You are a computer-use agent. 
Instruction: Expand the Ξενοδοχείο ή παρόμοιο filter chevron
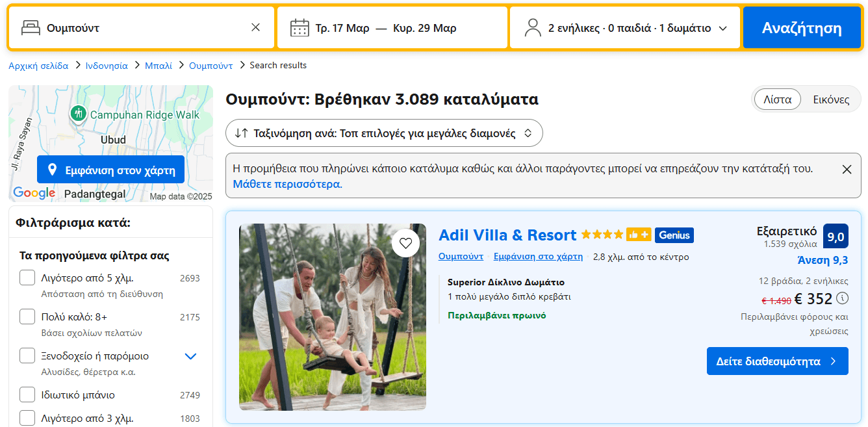[190, 356]
